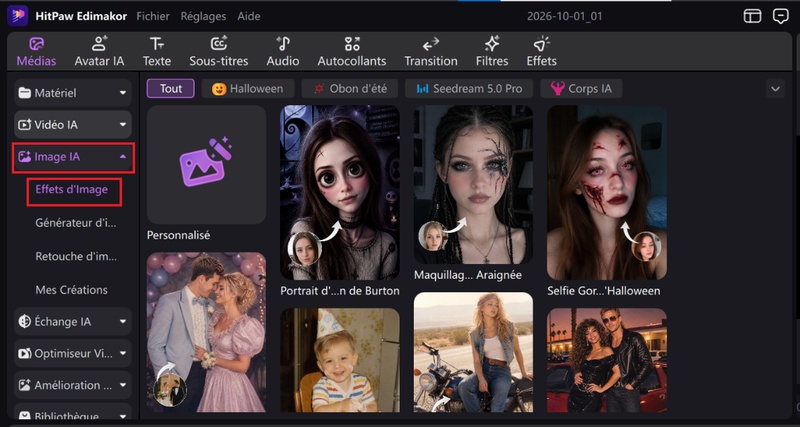Open the feedback message icon
Image resolution: width=800 pixels, height=427 pixels.
781,16
